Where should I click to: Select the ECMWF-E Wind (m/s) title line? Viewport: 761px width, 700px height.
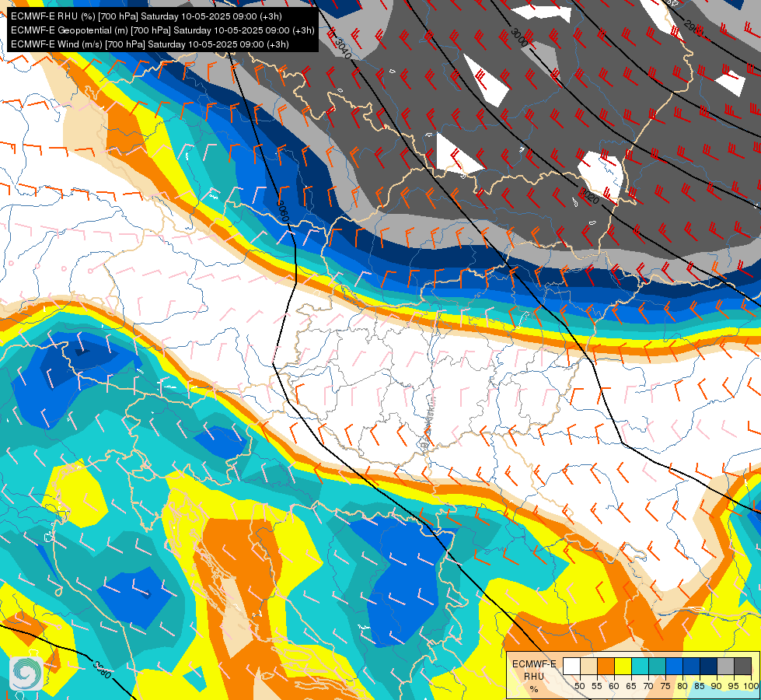pyautogui.click(x=150, y=44)
